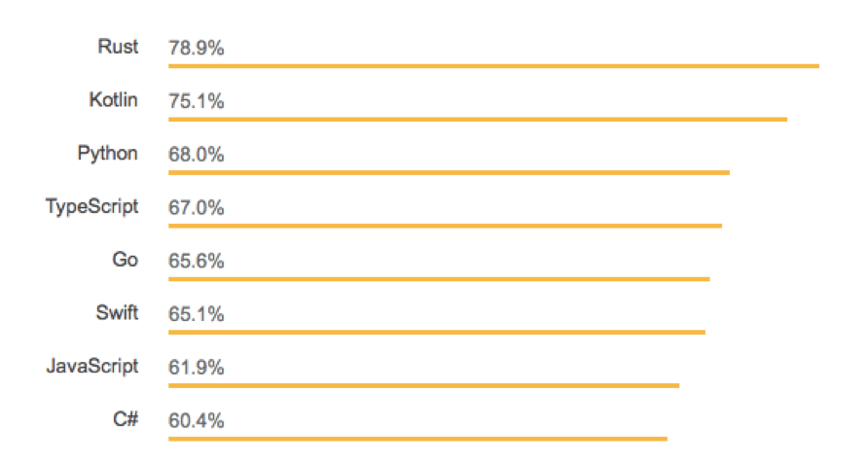Select the TypeScript label
868x464 pixels.
[x=91, y=206]
